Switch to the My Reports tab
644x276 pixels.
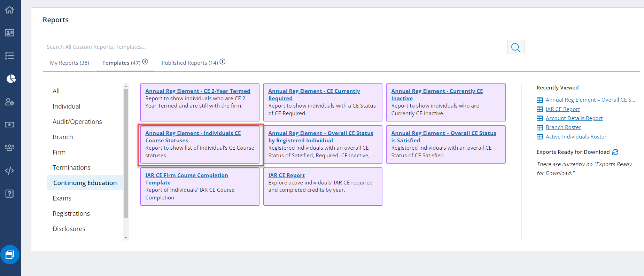click(x=69, y=63)
